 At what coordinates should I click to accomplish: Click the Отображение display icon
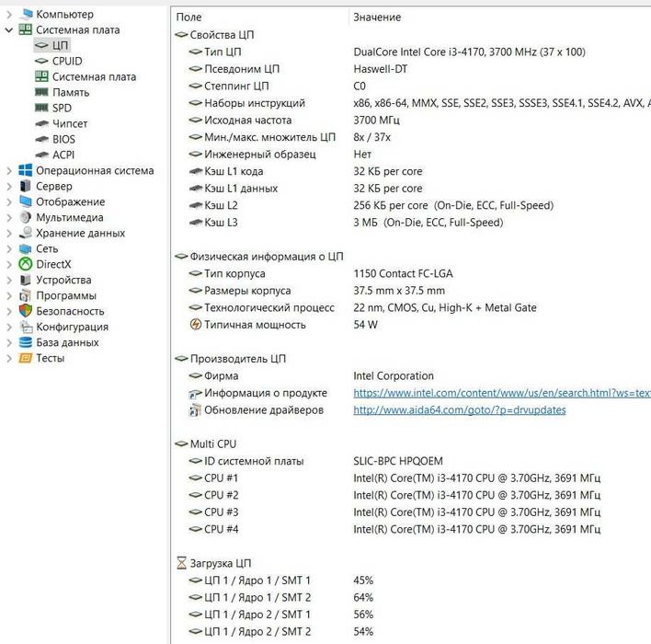(26, 201)
